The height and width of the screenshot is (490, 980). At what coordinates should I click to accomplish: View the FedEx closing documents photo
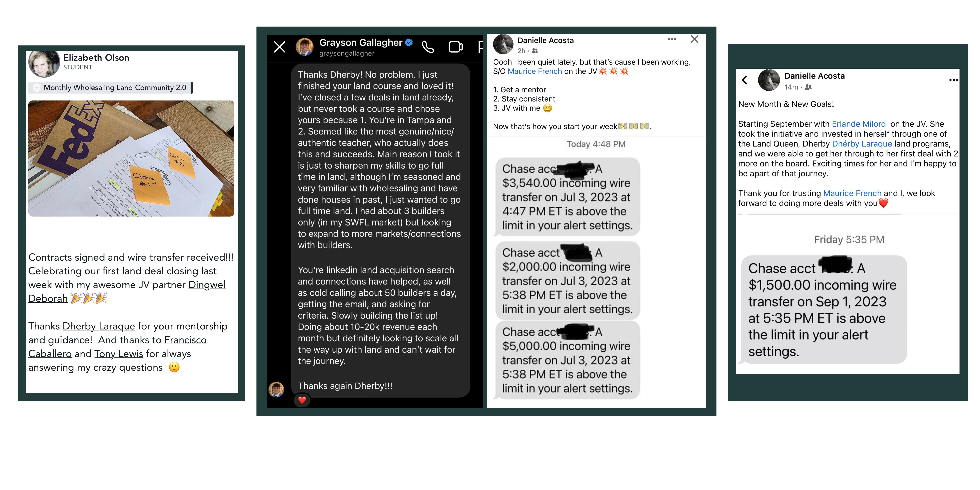(x=131, y=158)
